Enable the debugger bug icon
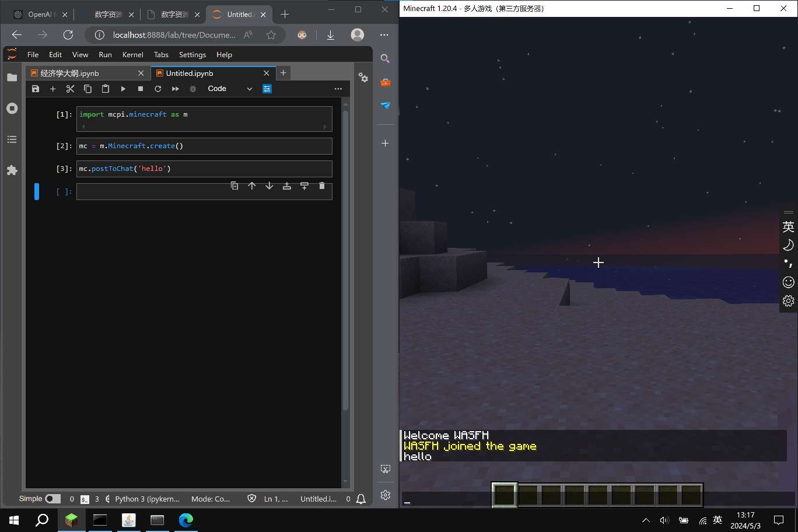Viewport: 798px width, 532px height. (x=192, y=89)
